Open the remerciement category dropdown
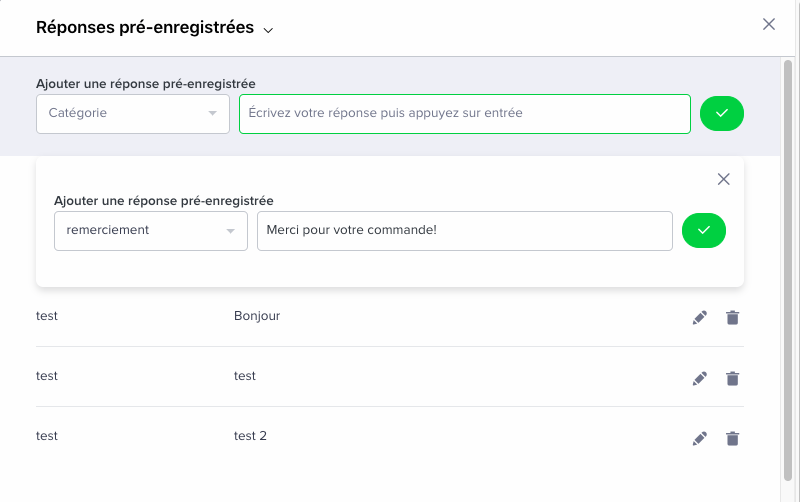800x502 pixels. pos(151,231)
